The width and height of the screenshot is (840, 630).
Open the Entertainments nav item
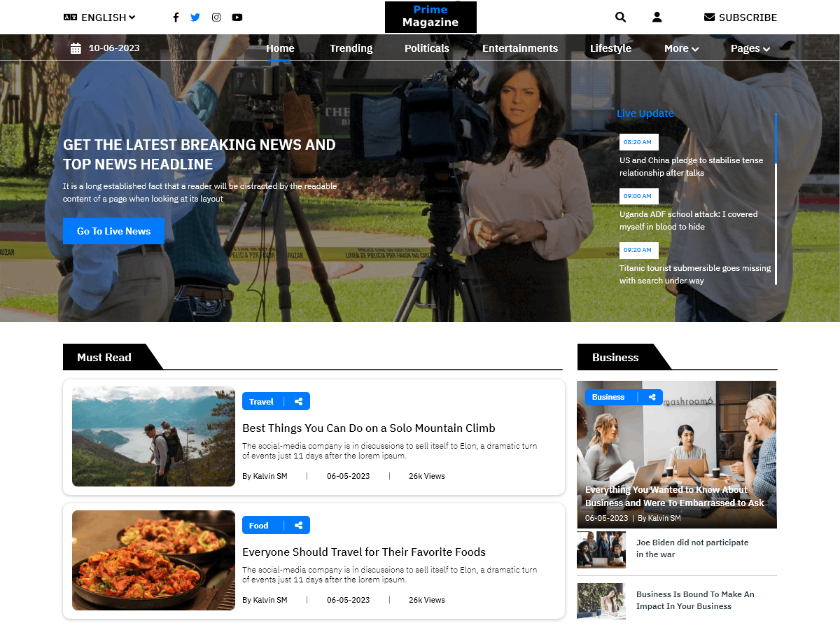point(519,48)
